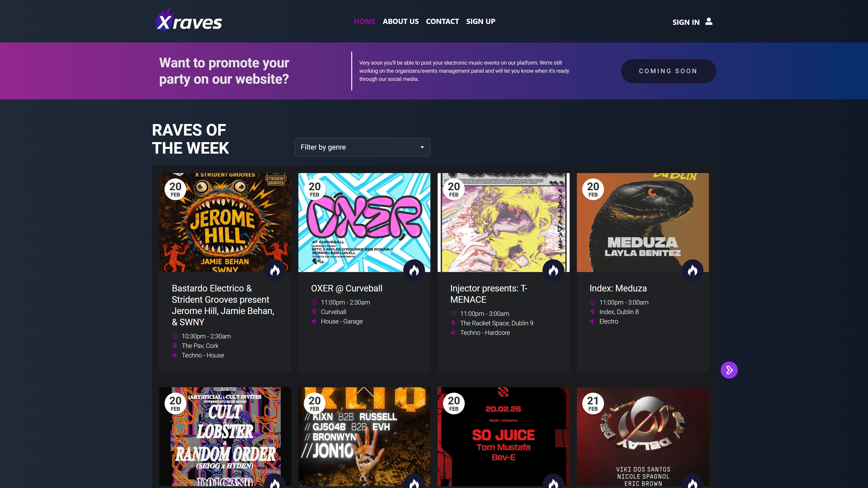This screenshot has width=868, height=488.
Task: Open the CONTACT page
Action: coord(442,21)
